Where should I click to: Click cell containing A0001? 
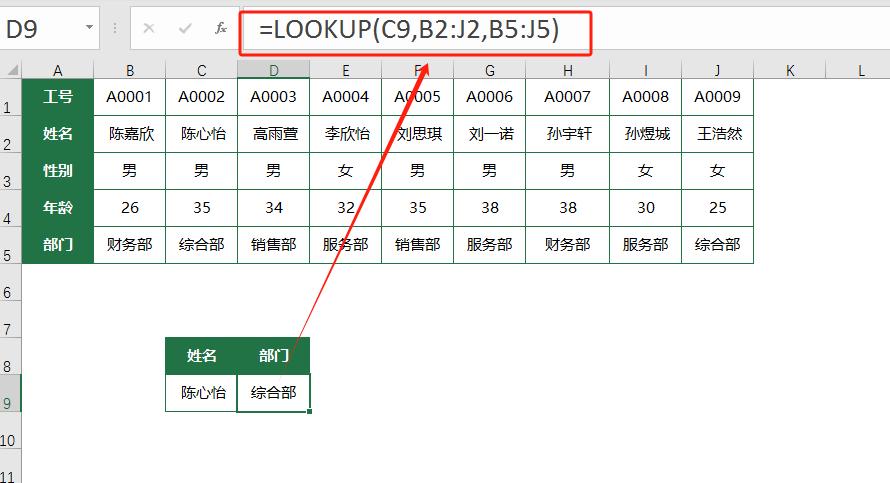(x=129, y=97)
